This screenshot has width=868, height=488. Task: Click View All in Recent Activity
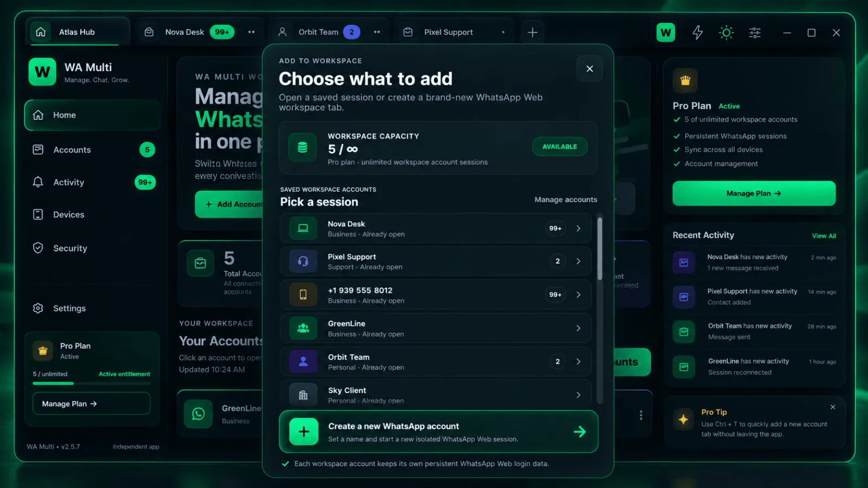tap(824, 236)
